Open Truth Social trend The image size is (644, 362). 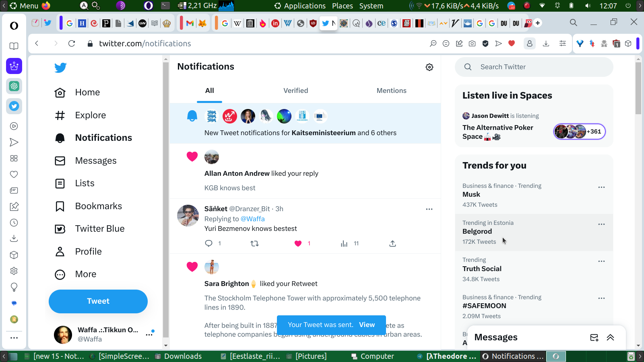click(x=534, y=269)
